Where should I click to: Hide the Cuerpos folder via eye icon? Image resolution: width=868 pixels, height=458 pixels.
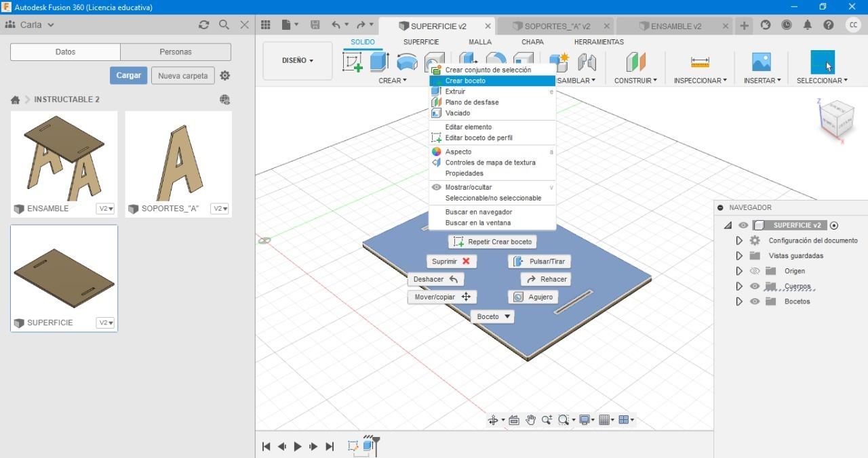pyautogui.click(x=755, y=286)
